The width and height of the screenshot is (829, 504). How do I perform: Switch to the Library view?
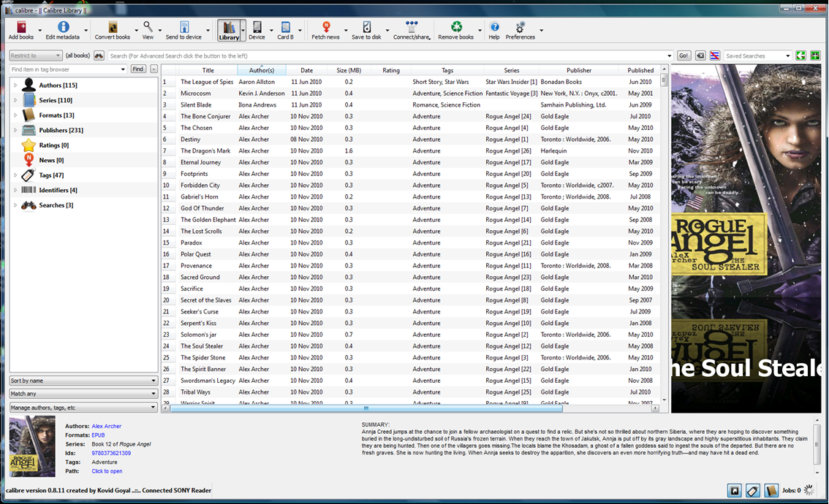[x=229, y=30]
